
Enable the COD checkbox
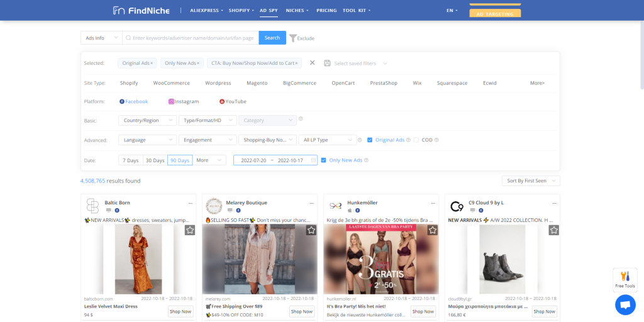416,140
